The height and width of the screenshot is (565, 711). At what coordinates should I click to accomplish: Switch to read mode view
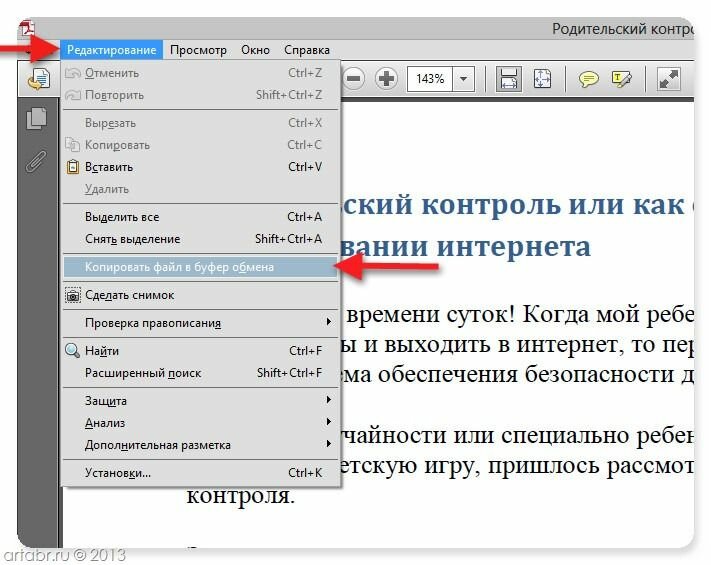tap(669, 79)
